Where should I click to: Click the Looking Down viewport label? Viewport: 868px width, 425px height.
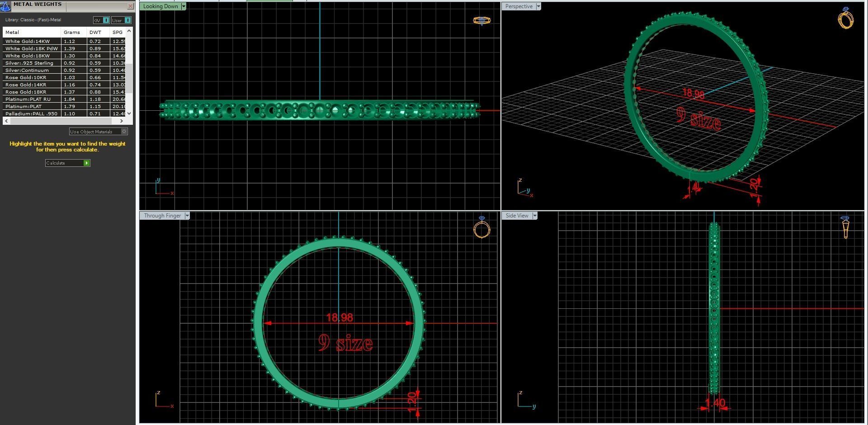(160, 6)
